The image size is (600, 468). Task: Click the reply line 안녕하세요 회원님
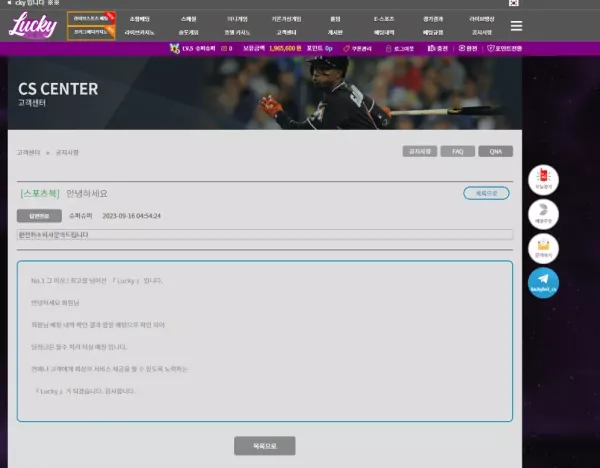click(55, 303)
